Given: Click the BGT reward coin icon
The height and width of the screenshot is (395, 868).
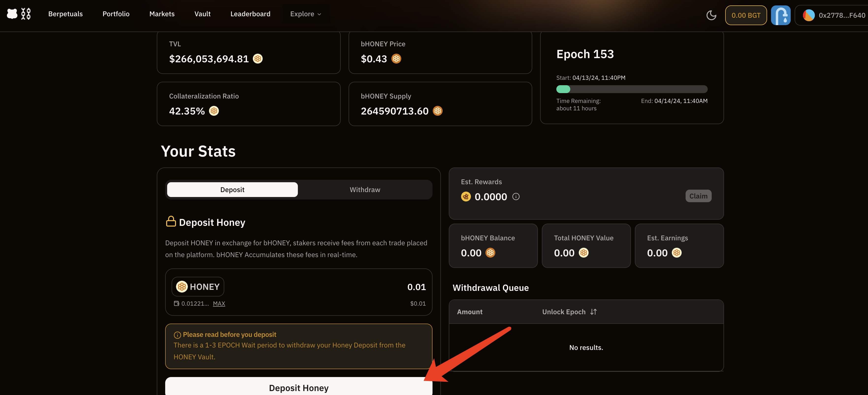Looking at the screenshot, I should [x=466, y=197].
